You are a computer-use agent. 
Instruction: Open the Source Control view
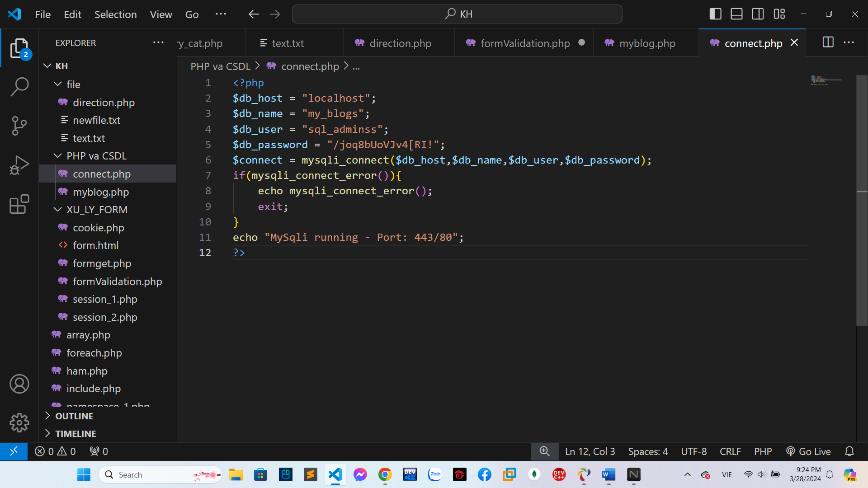click(19, 126)
